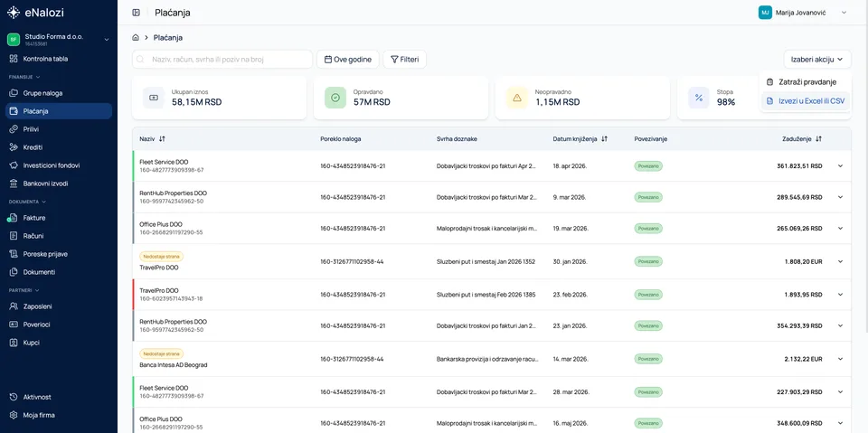Choose Izvezi u Excel ili CSV
The width and height of the screenshot is (868, 433).
pyautogui.click(x=805, y=100)
